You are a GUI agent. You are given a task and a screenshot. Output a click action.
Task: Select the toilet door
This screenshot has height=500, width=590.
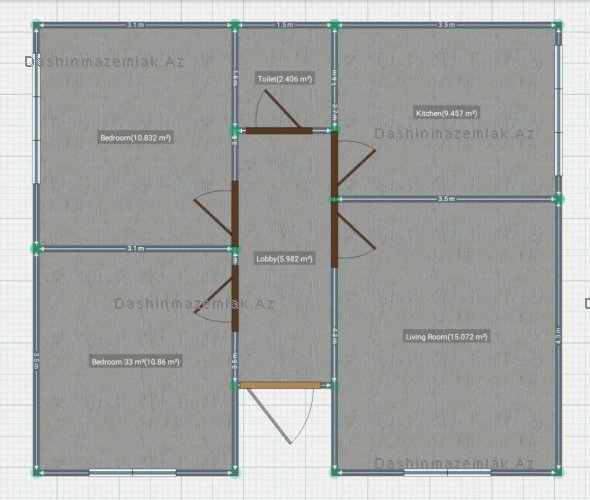279,131
